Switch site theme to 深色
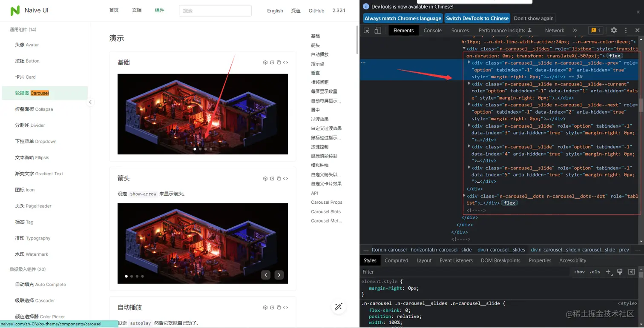This screenshot has height=328, width=644. coord(296,11)
